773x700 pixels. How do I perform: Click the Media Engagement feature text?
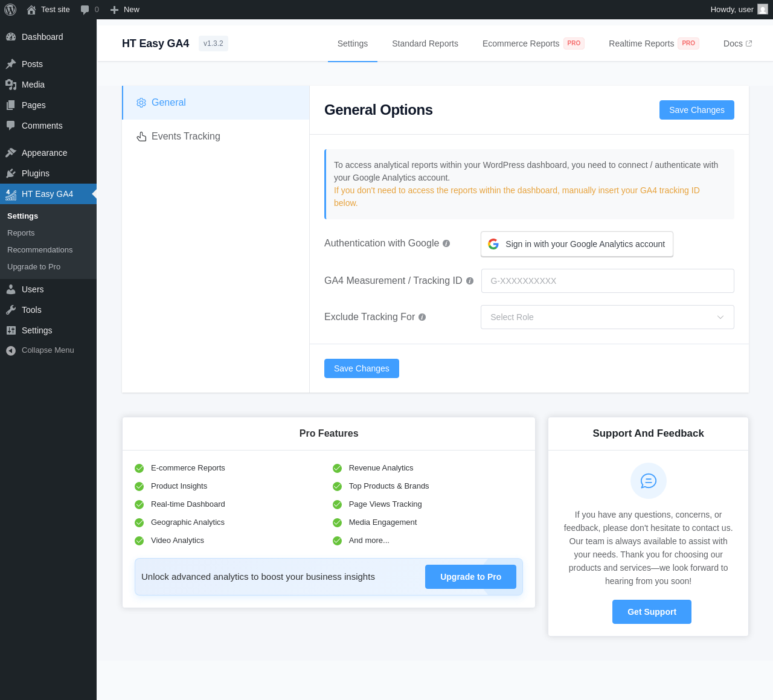pyautogui.click(x=383, y=522)
